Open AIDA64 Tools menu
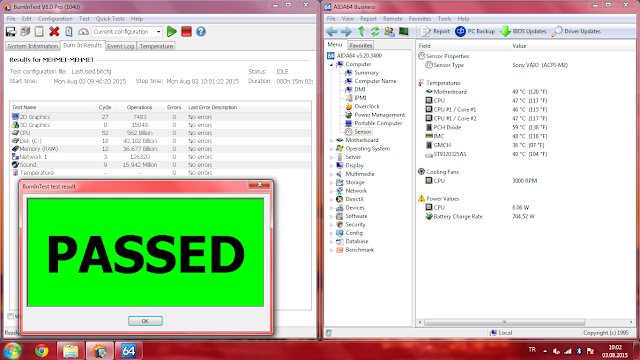 pyautogui.click(x=444, y=19)
